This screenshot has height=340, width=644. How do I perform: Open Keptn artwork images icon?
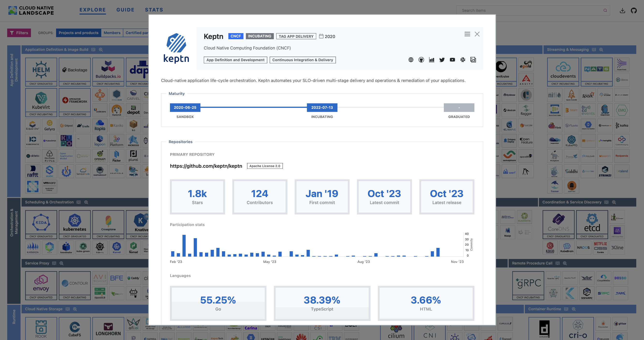click(473, 60)
